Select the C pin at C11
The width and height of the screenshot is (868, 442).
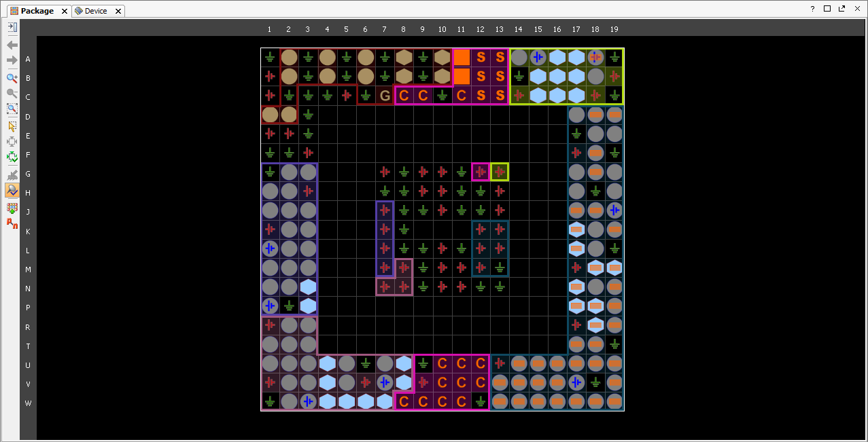pyautogui.click(x=462, y=96)
